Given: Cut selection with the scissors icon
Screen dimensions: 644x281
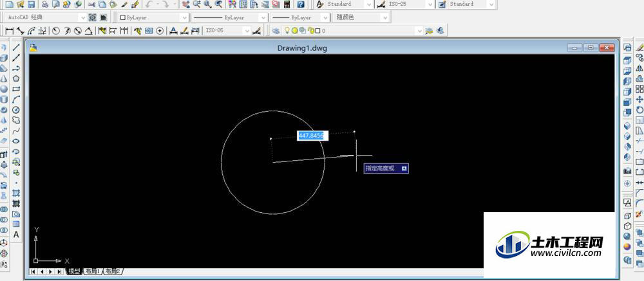Looking at the screenshot, I should click(91, 5).
